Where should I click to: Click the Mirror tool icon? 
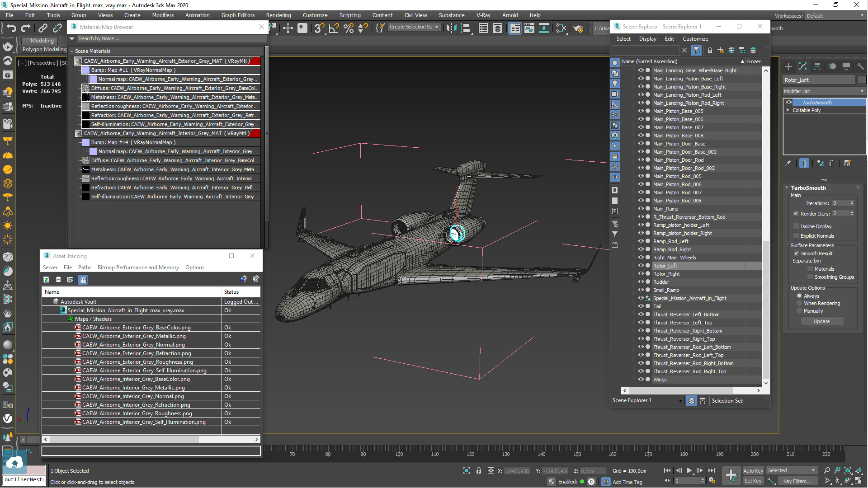coord(451,28)
